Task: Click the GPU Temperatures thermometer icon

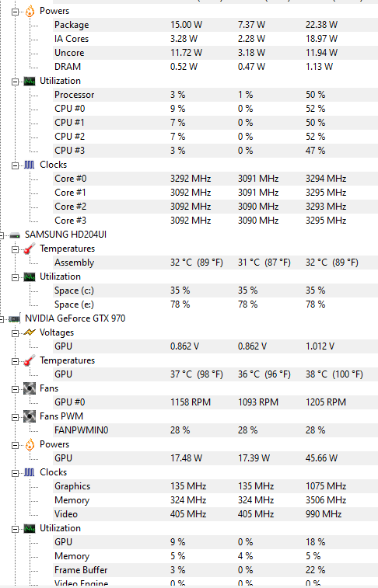Action: tap(30, 360)
